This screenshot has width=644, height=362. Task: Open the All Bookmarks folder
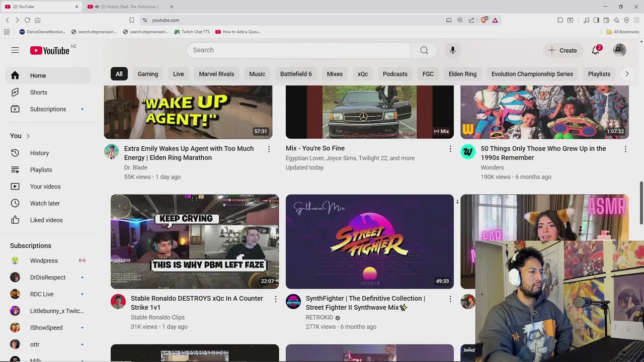tap(622, 32)
